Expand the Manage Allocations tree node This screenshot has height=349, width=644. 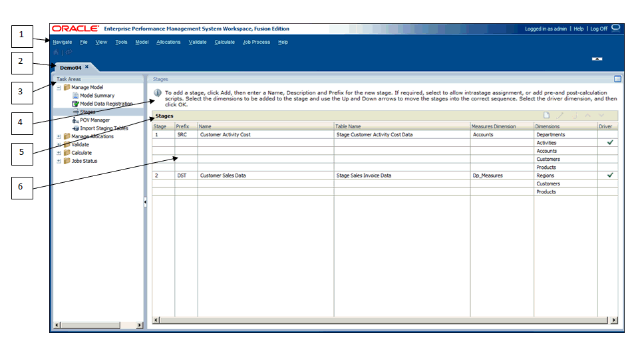point(59,136)
